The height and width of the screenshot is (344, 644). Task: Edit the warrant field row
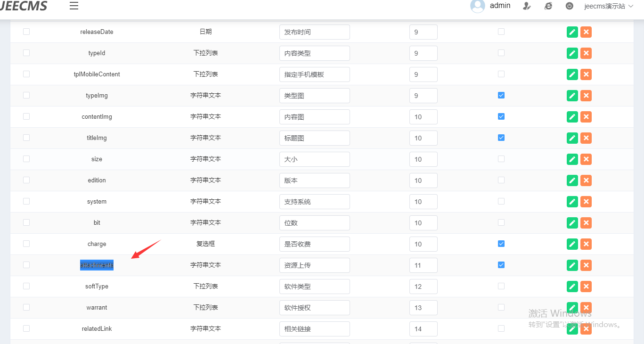[x=572, y=308]
